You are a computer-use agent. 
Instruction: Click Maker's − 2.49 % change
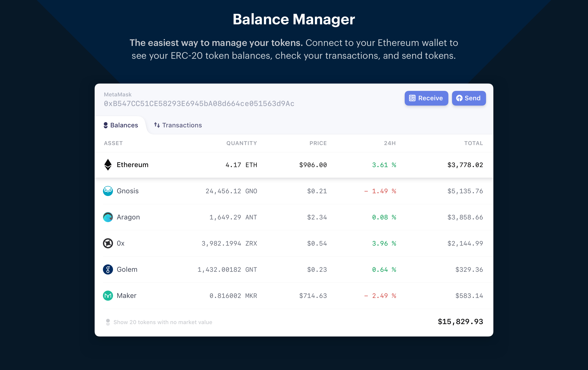[x=380, y=296]
